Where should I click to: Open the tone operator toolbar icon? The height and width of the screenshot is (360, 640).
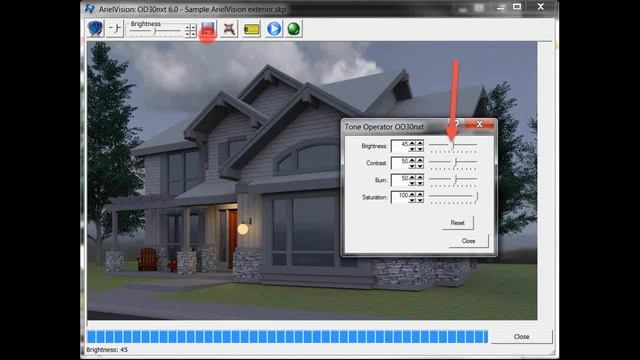click(115, 29)
